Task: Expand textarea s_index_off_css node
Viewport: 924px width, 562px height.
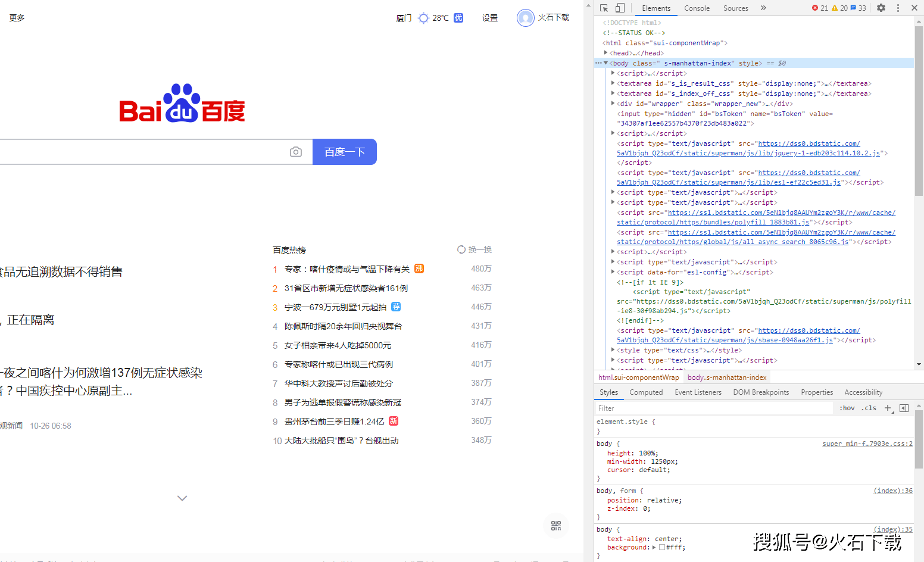Action: click(613, 93)
